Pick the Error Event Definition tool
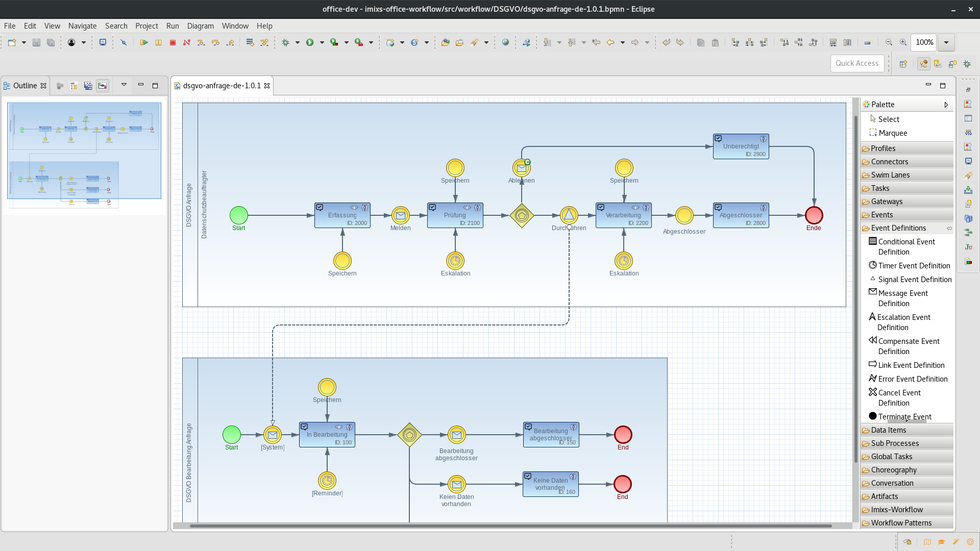This screenshot has height=551, width=980. [909, 379]
